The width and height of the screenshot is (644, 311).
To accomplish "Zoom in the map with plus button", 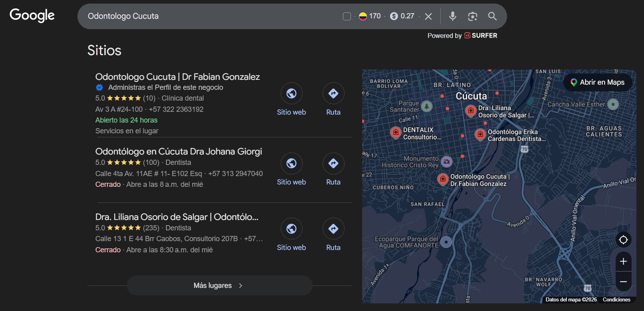I will (623, 261).
